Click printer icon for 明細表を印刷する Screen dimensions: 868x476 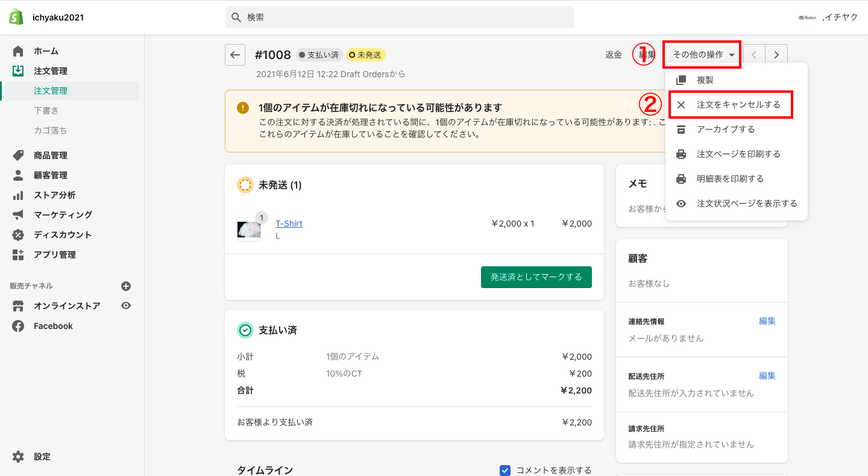pos(681,179)
